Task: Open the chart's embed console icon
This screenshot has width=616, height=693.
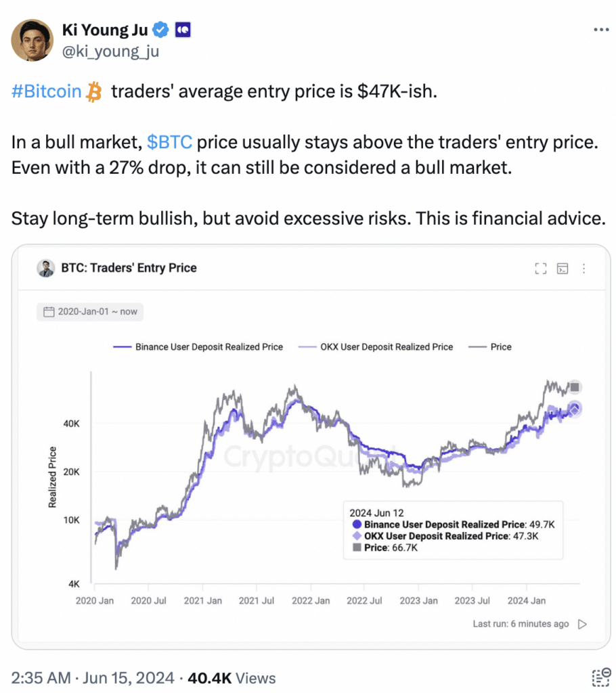Action: pos(562,269)
